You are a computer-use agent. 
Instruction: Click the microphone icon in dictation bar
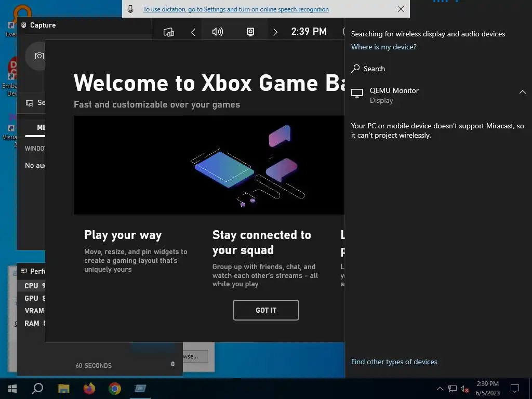[x=130, y=9]
